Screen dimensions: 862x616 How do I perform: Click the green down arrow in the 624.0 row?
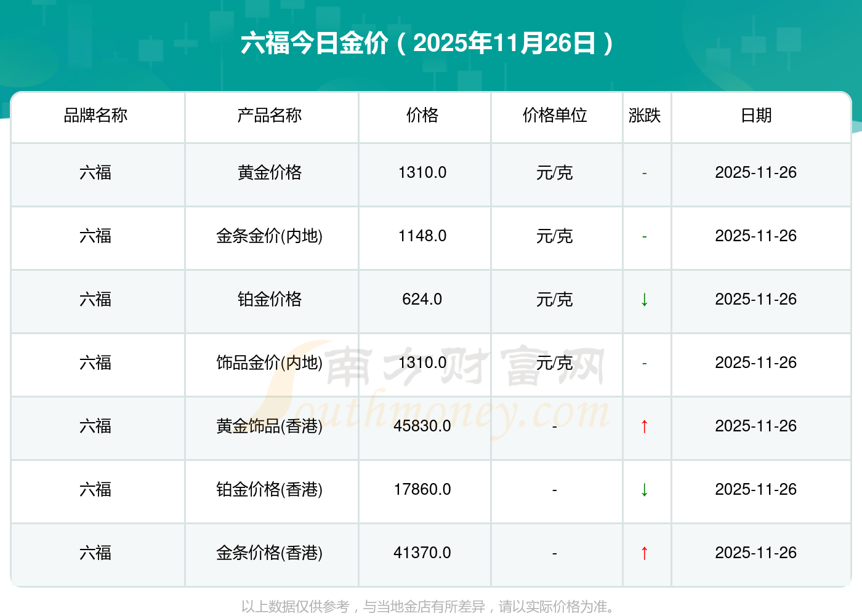tap(644, 300)
